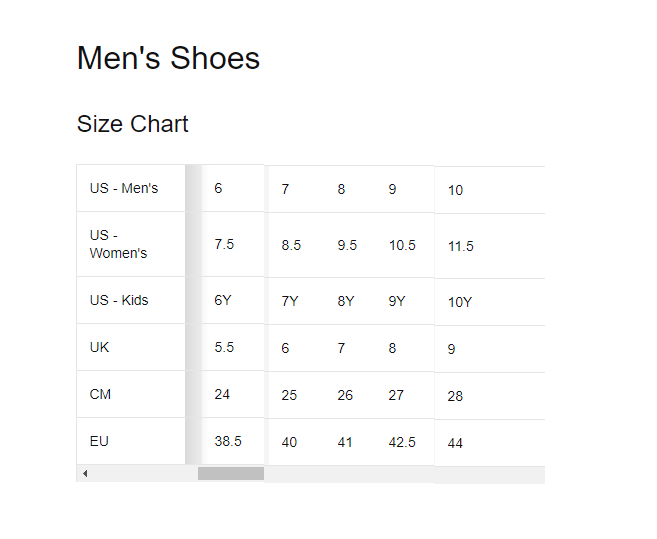This screenshot has width=657, height=539.
Task: Click the Men's Shoes heading
Action: click(168, 58)
